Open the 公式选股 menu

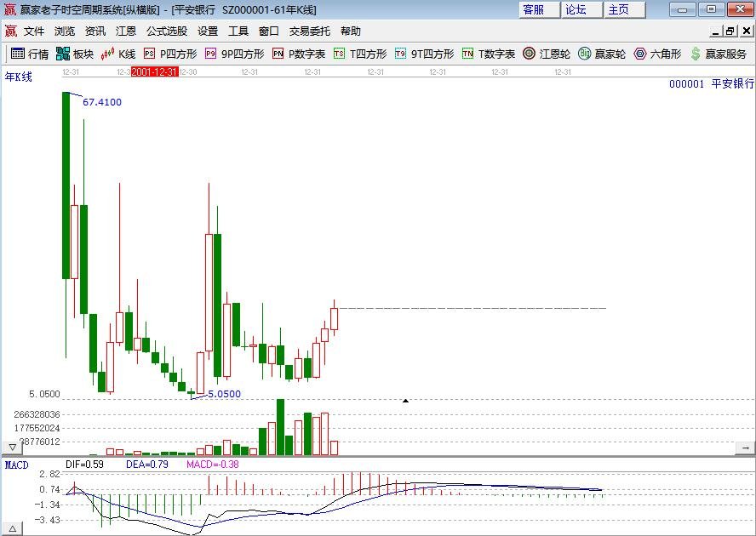point(167,31)
